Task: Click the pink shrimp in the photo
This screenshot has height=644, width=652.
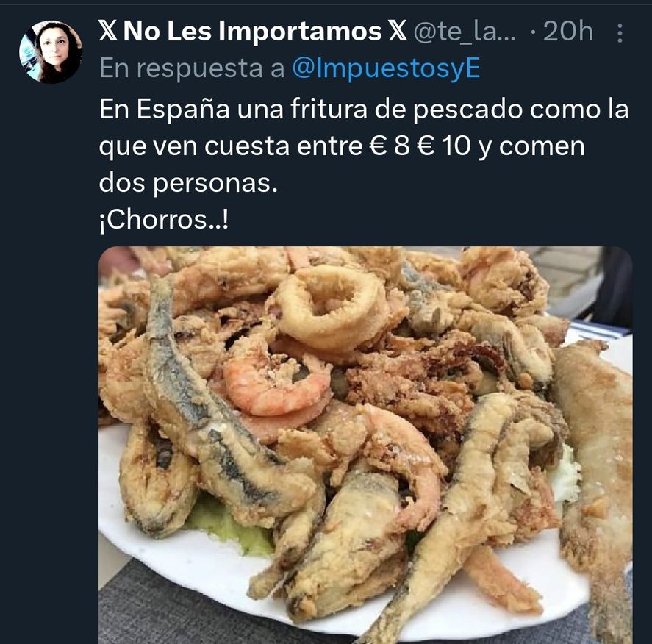Action: pos(276,384)
